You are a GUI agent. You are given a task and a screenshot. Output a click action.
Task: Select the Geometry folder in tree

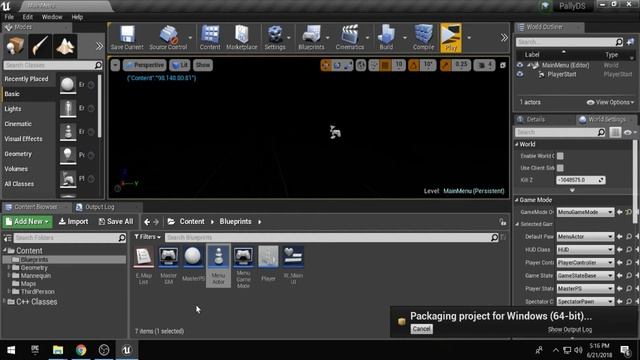click(x=34, y=268)
